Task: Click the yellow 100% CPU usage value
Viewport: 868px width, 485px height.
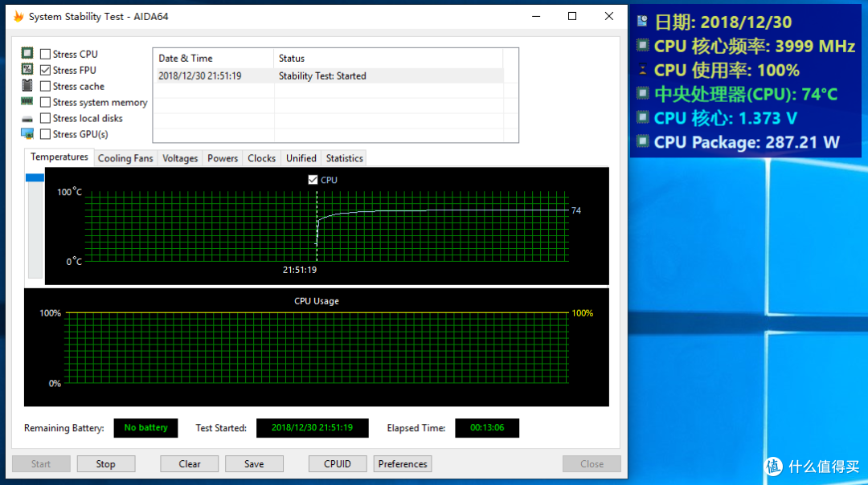Action: point(583,313)
